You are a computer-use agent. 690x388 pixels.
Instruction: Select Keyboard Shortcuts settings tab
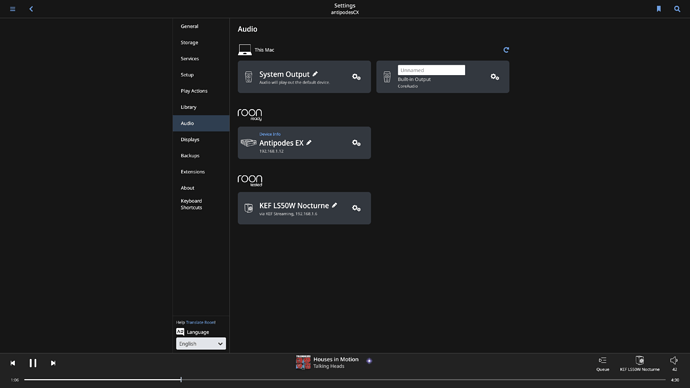pyautogui.click(x=201, y=204)
